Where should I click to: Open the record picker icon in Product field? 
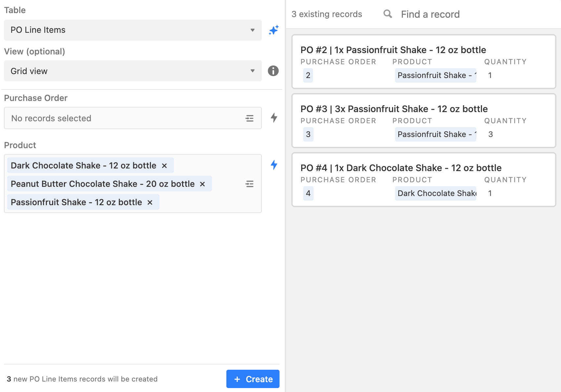pos(249,184)
